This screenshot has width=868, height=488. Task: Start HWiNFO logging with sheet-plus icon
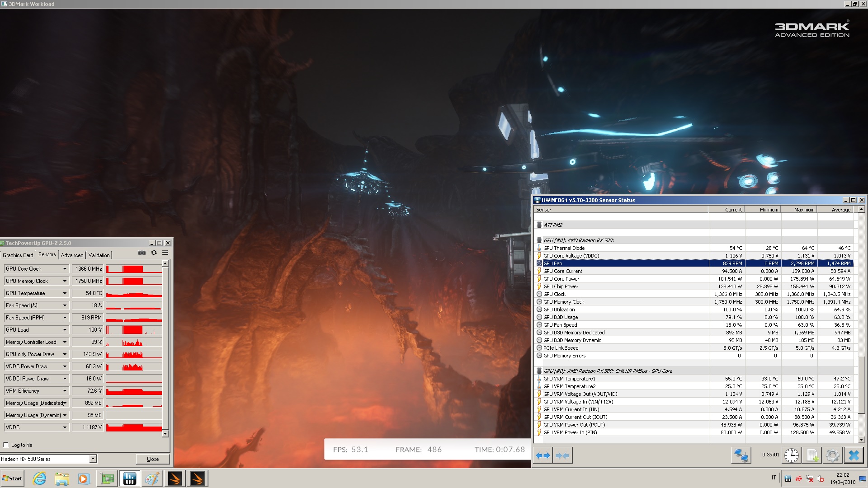(812, 455)
